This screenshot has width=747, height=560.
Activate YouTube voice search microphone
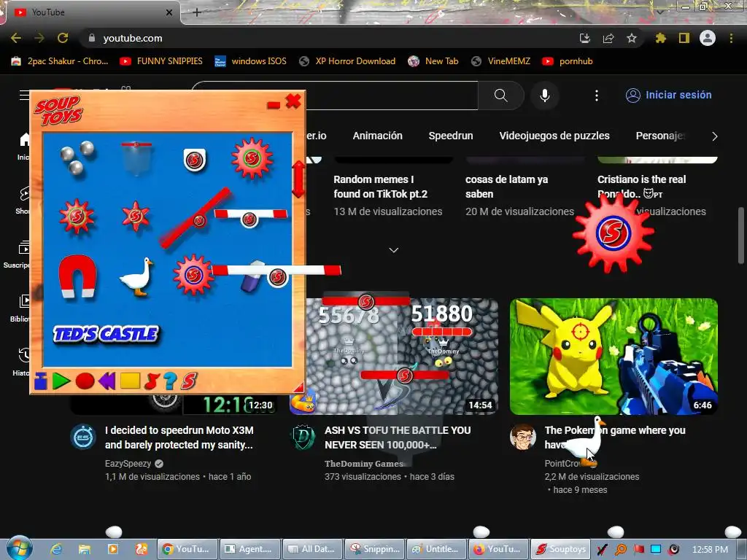(x=545, y=96)
